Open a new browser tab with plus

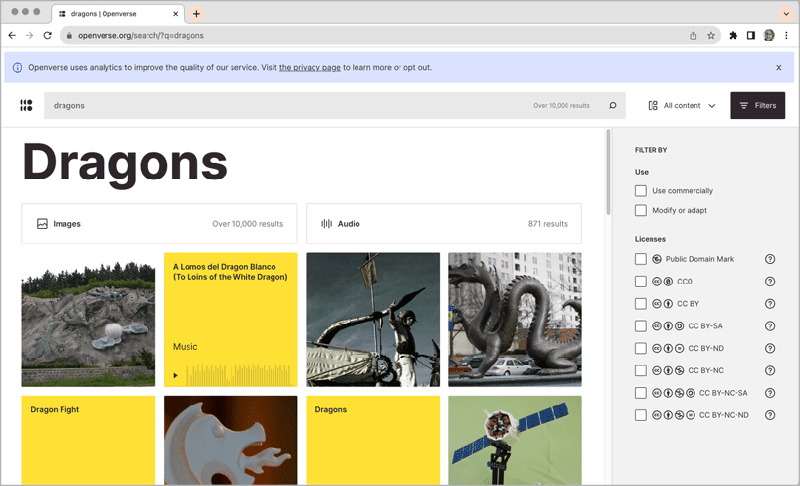click(196, 14)
